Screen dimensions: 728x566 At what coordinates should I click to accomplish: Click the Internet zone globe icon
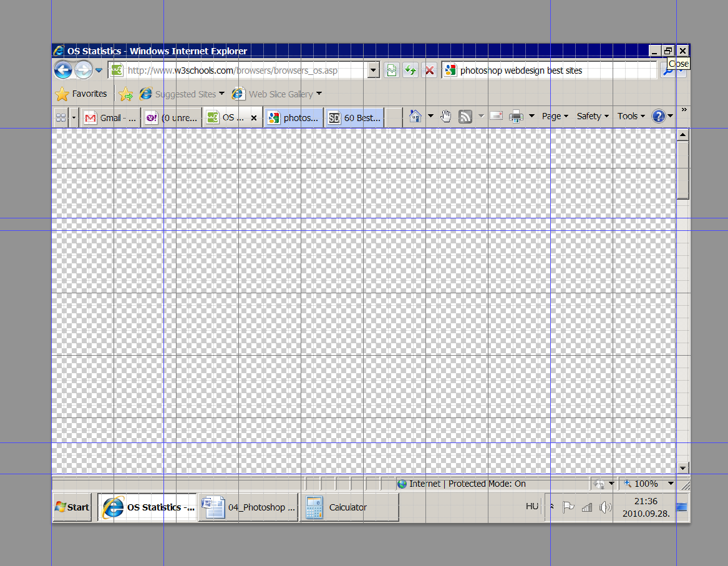(402, 484)
